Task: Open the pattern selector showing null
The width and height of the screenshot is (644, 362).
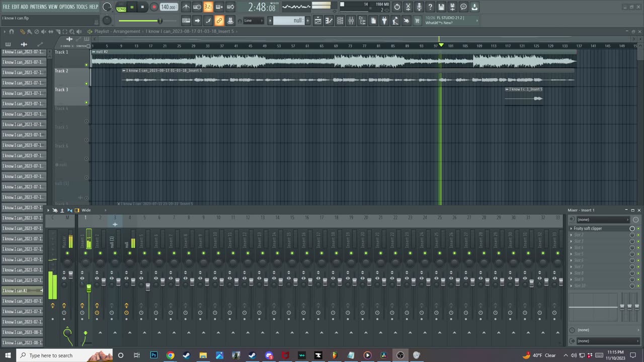Action: (x=289, y=21)
